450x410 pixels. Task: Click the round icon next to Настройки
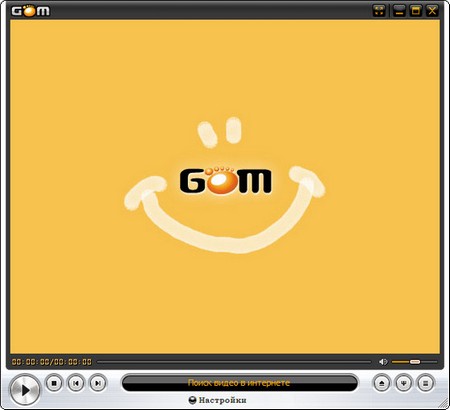tap(193, 400)
